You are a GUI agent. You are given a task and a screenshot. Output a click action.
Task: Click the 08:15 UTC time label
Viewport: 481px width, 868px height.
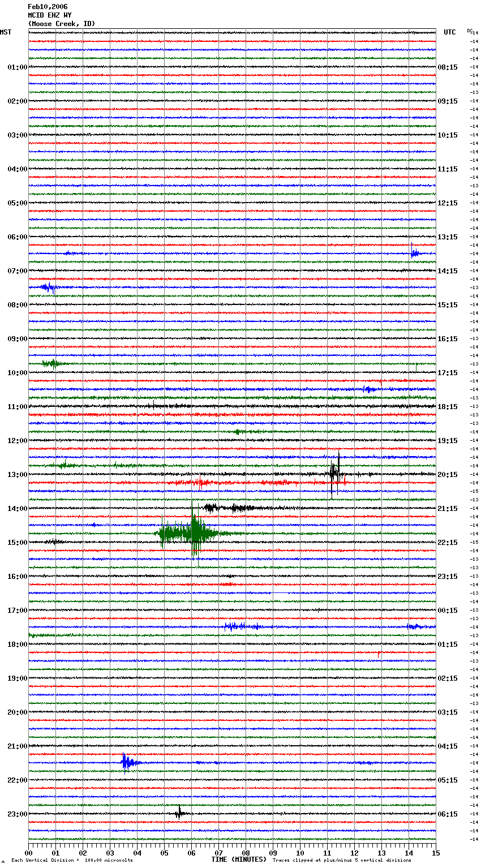click(448, 67)
